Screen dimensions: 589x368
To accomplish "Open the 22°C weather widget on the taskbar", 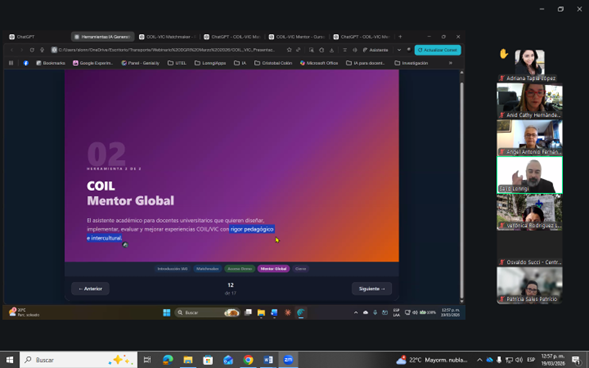I will (432, 360).
